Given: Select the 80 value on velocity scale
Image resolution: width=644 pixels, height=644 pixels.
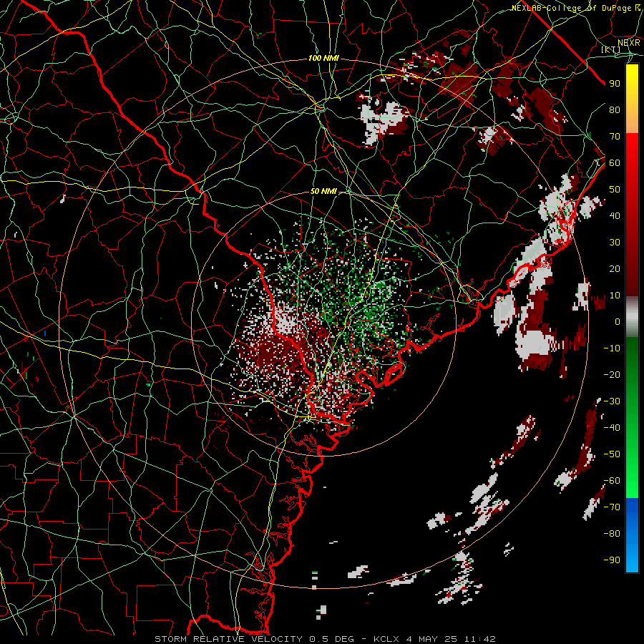Looking at the screenshot, I should [x=615, y=109].
